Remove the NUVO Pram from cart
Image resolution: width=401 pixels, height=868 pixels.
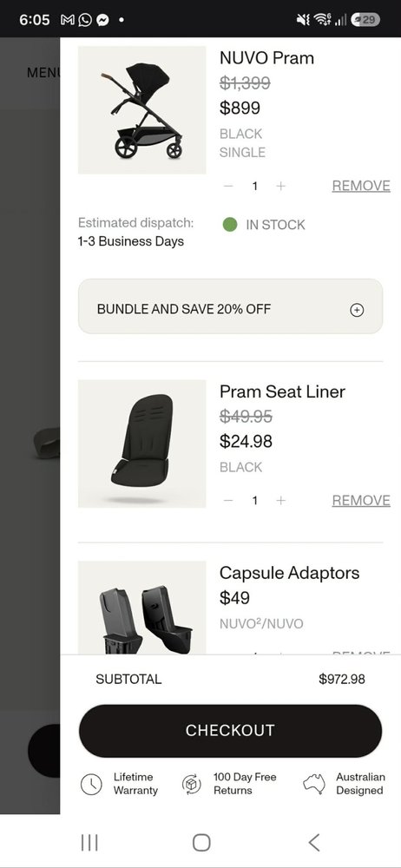[361, 186]
